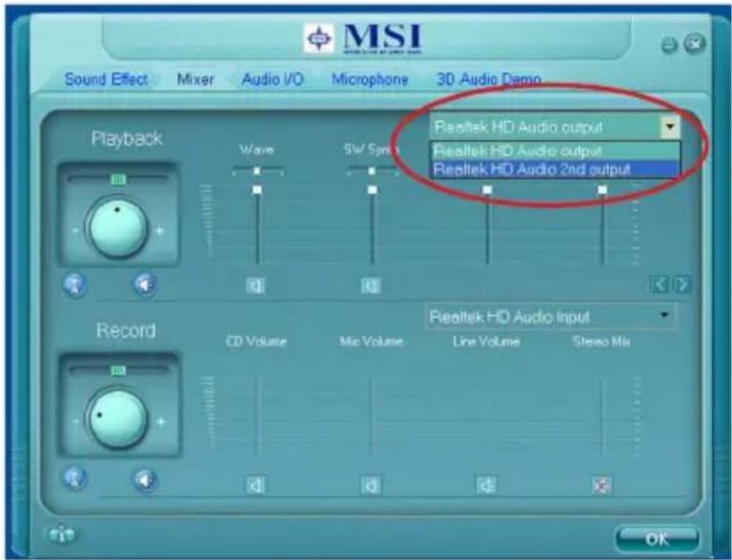Screen dimensions: 732x560
Task: Click the Playback section label
Action: 127,139
